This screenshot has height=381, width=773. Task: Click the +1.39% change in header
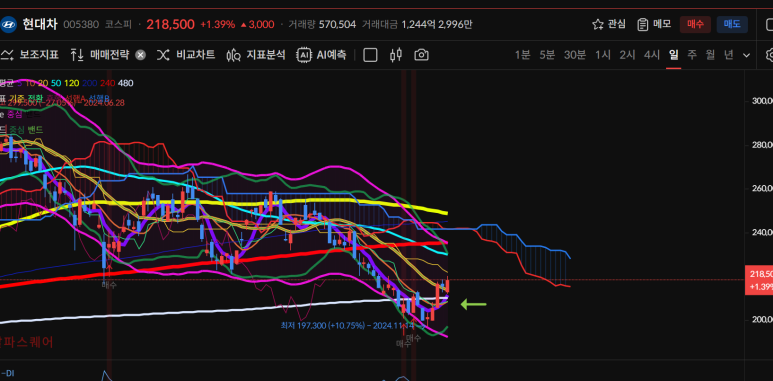(217, 24)
